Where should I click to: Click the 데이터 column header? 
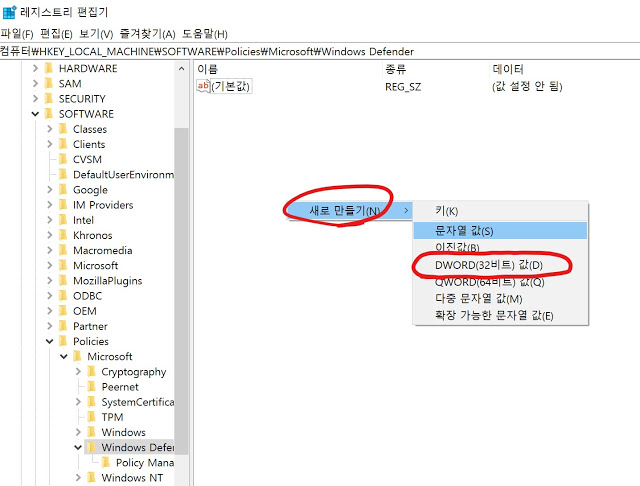(508, 69)
